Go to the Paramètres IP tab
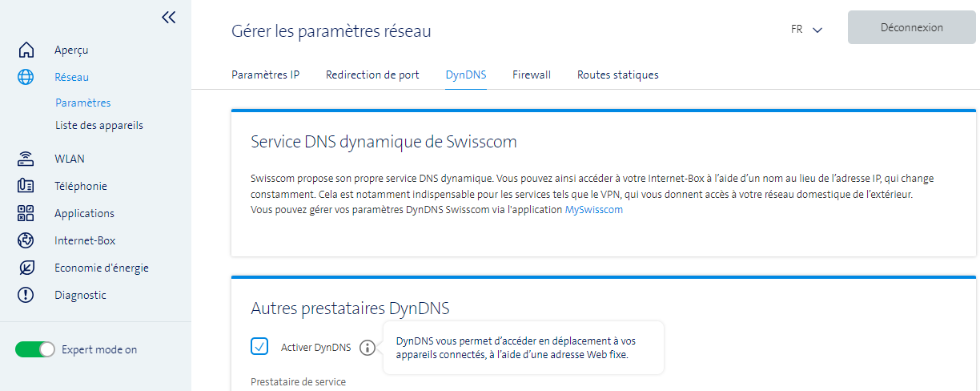Screen dimensions: 980x391 [x=265, y=75]
